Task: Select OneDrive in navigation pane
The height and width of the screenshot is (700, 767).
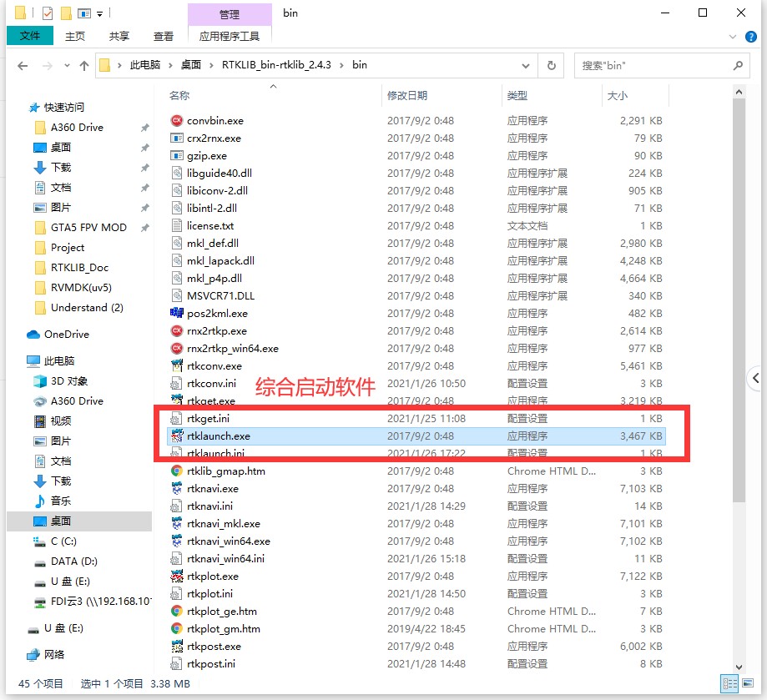Action: pyautogui.click(x=67, y=335)
